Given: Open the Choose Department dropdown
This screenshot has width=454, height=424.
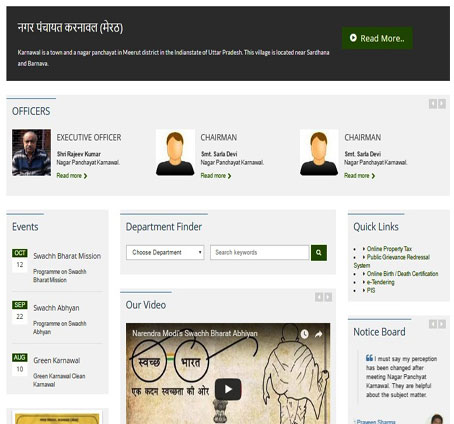Looking at the screenshot, I should [165, 253].
